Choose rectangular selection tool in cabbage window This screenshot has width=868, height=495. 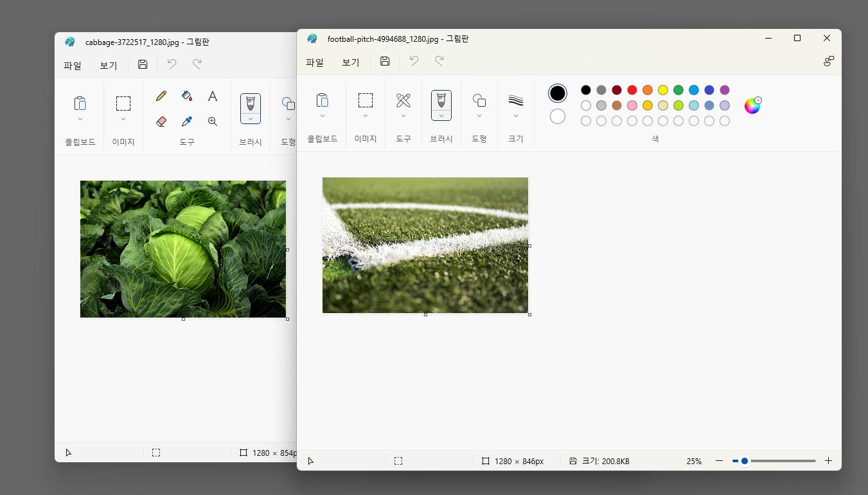click(x=123, y=103)
